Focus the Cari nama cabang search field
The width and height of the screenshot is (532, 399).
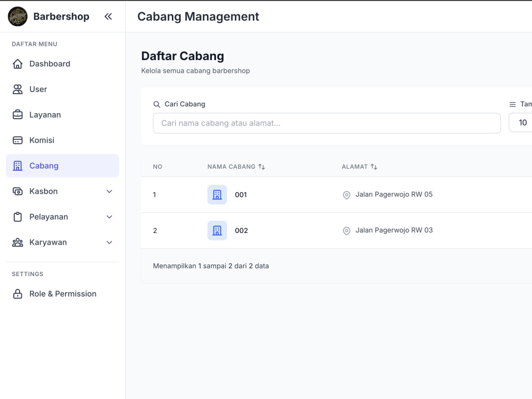point(327,123)
